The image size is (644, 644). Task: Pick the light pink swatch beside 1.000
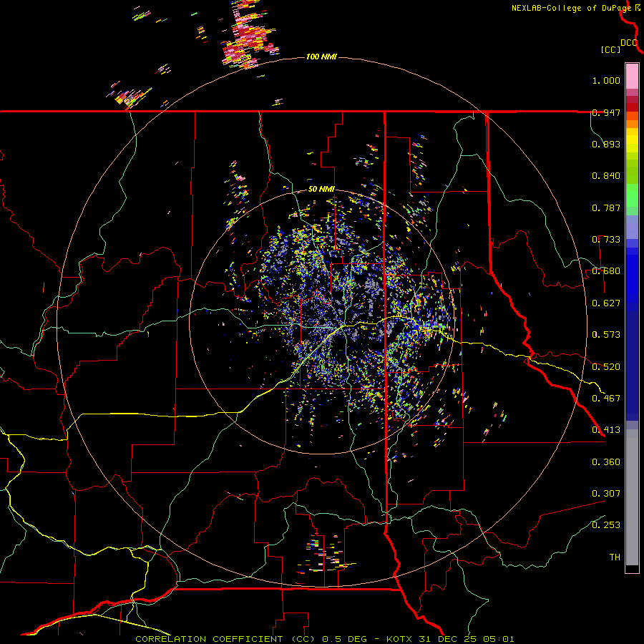click(632, 77)
